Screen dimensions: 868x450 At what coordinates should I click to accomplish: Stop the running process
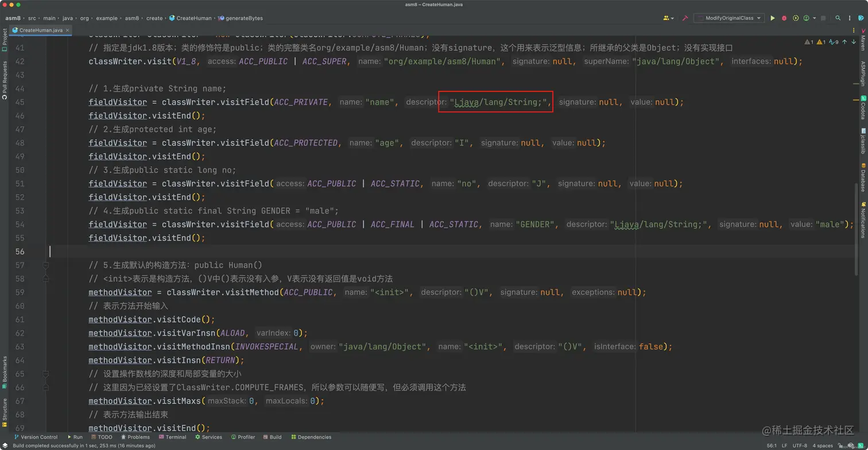click(x=823, y=18)
